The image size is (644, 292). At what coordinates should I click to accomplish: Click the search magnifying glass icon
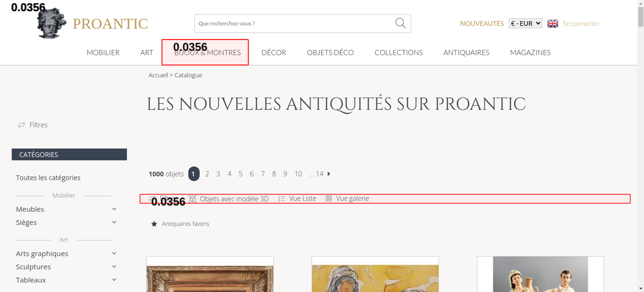coord(400,23)
